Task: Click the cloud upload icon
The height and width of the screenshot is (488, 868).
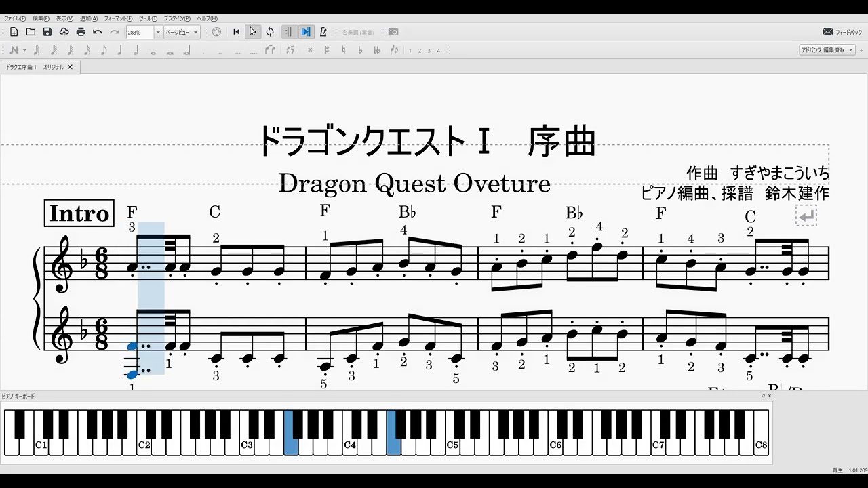Action: 64,32
